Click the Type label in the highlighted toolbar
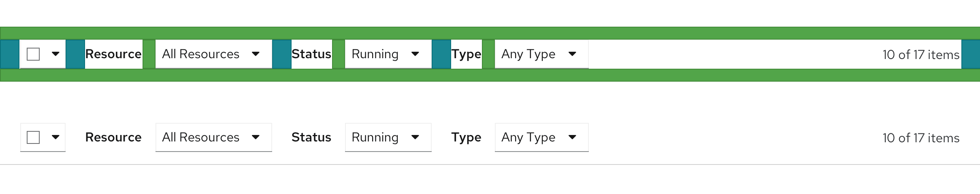Viewport: 980px width, 194px height. [466, 54]
